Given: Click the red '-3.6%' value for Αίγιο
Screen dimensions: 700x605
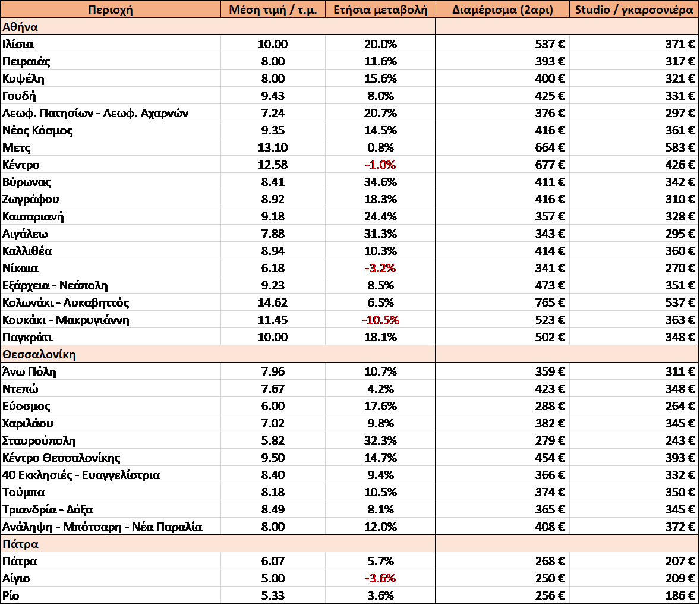Looking at the screenshot, I should [380, 579].
